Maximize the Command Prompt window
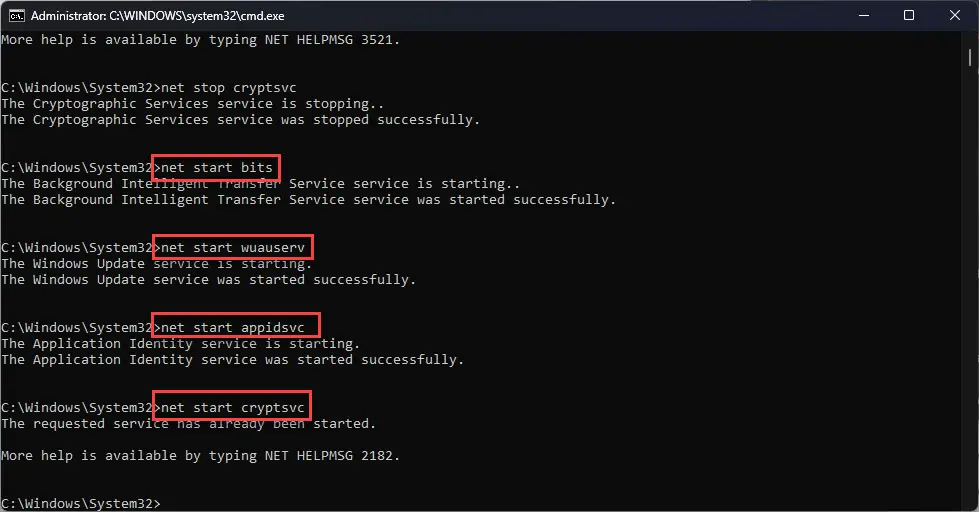This screenshot has height=512, width=979. (909, 15)
